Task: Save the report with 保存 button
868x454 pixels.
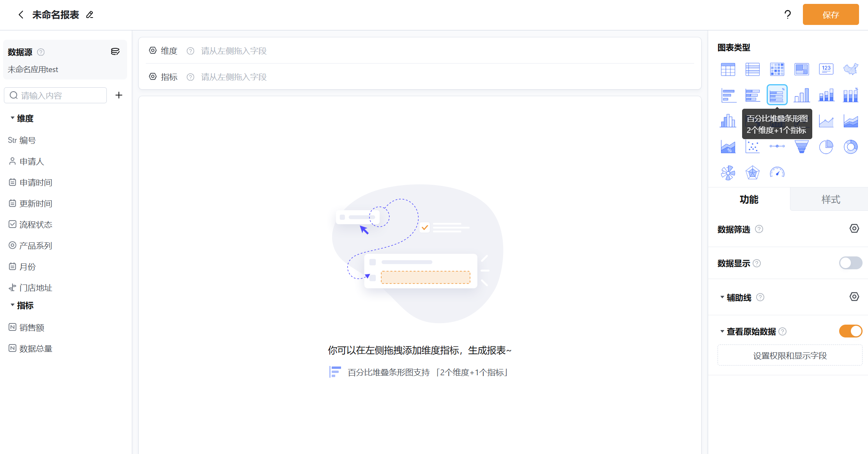Action: point(831,15)
